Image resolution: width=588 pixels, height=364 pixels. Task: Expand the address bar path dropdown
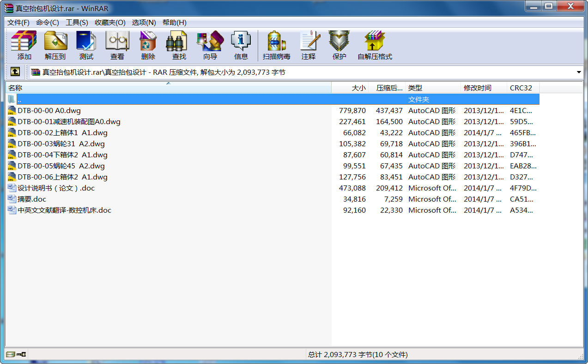(579, 72)
